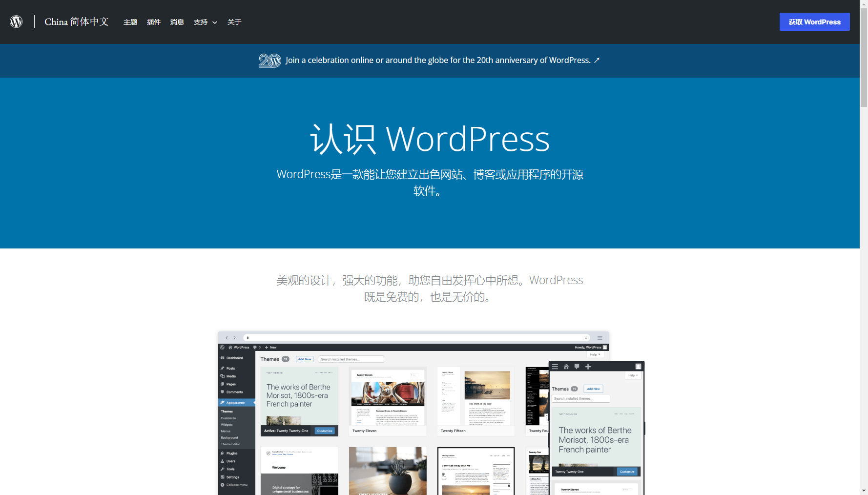Screen dimensions: 868x495
Task: Click the back arrow in mockup browser
Action: point(227,338)
